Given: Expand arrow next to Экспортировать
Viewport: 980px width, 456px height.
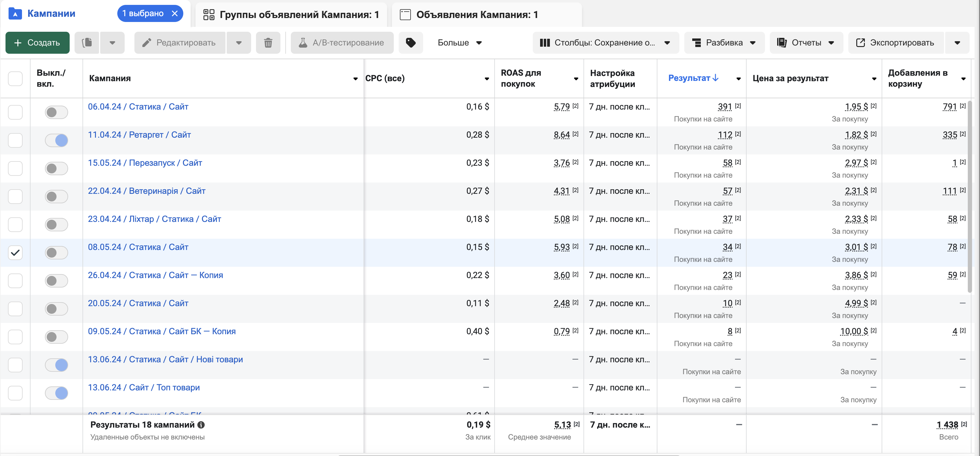Looking at the screenshot, I should 957,42.
